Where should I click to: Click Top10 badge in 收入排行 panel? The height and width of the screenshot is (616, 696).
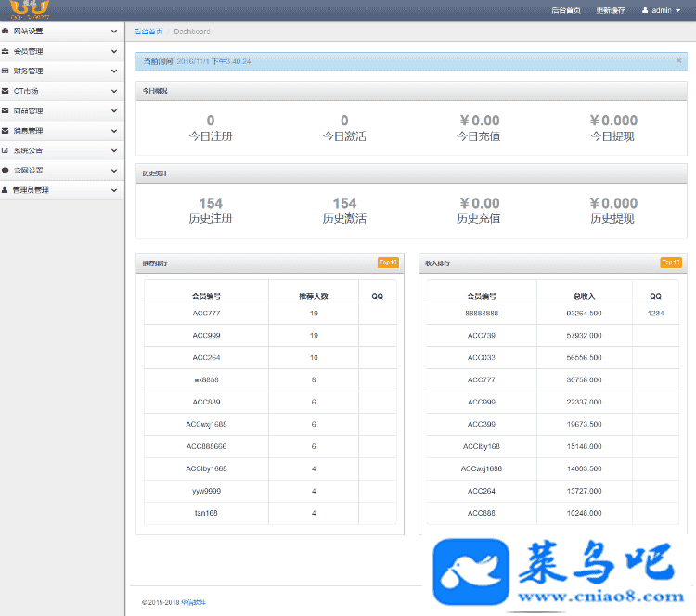pyautogui.click(x=670, y=263)
